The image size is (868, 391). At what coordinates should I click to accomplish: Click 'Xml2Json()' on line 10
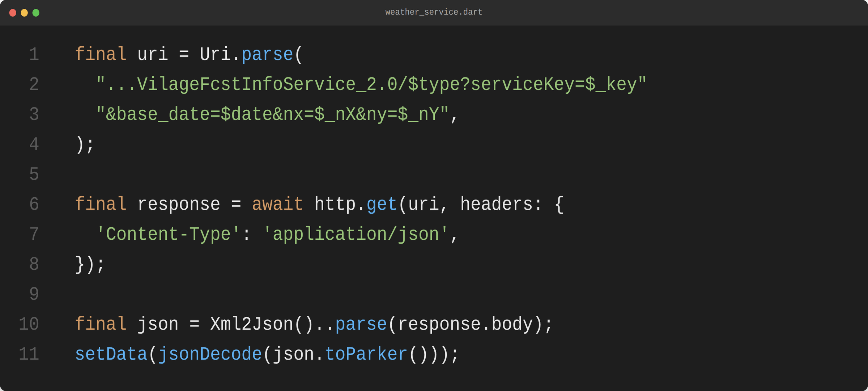(x=262, y=324)
